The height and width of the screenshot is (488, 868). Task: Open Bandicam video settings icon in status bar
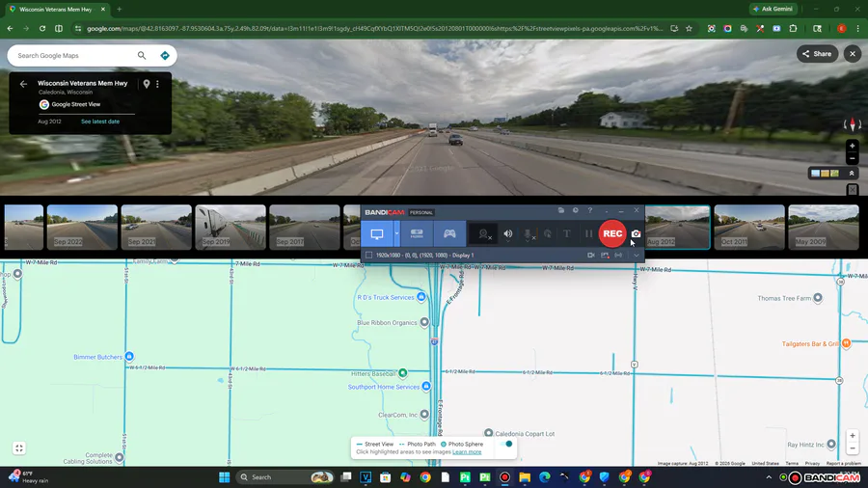(590, 255)
